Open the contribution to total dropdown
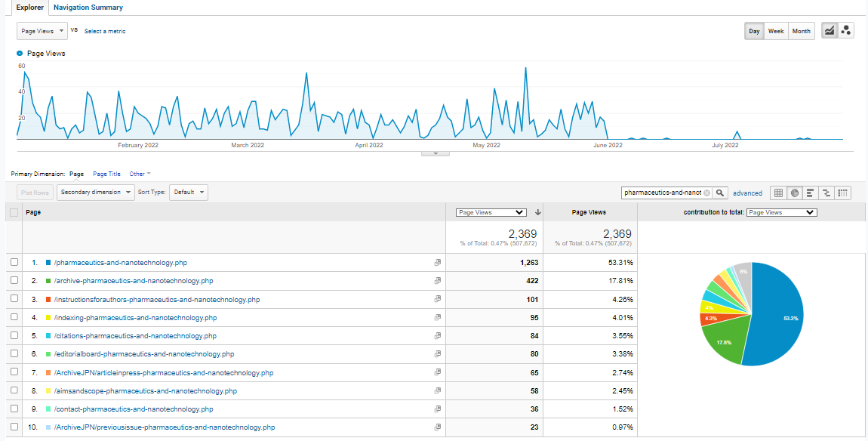The height and width of the screenshot is (441, 868). click(781, 213)
